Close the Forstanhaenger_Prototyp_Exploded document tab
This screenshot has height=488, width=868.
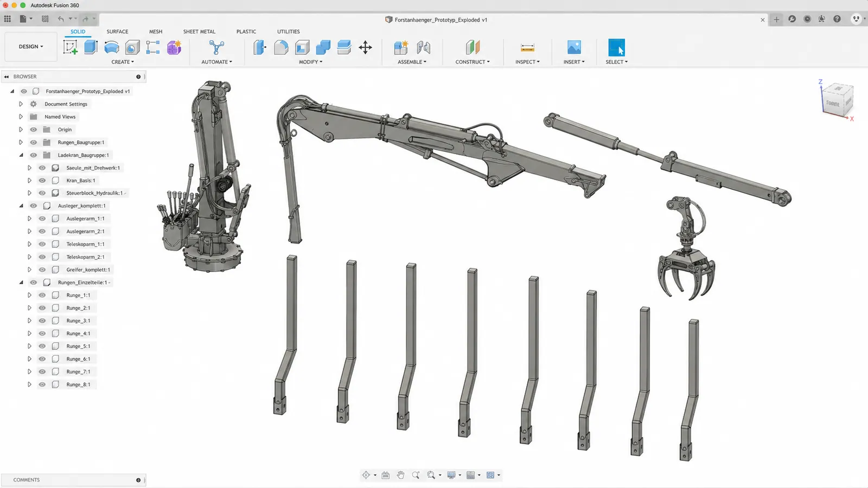coord(763,20)
